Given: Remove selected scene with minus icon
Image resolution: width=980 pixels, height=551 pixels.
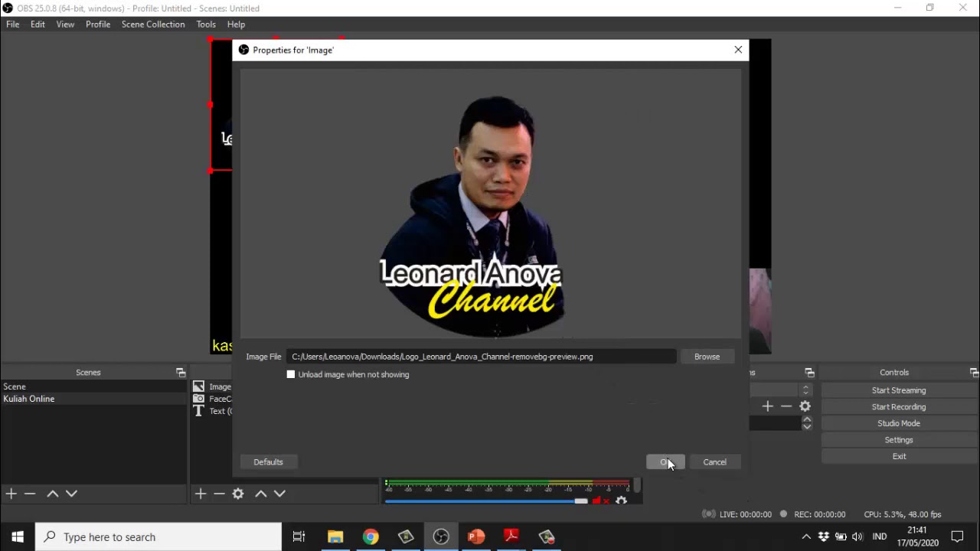Looking at the screenshot, I should coord(30,494).
